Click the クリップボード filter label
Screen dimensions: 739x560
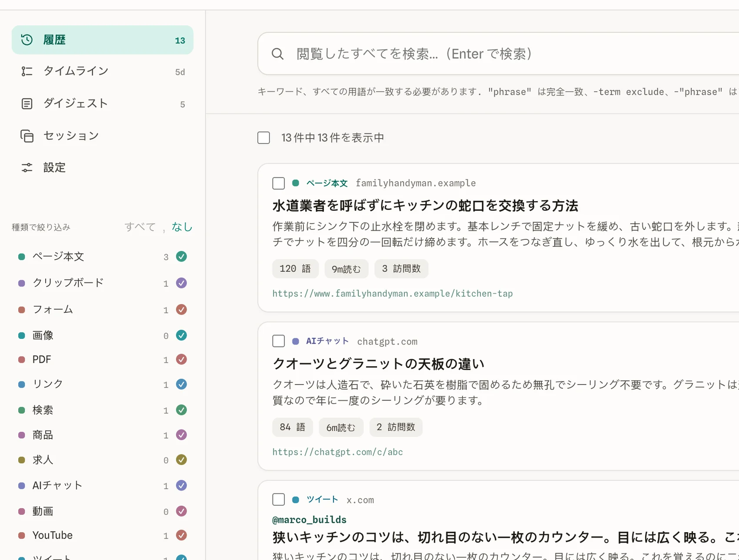pos(68,283)
